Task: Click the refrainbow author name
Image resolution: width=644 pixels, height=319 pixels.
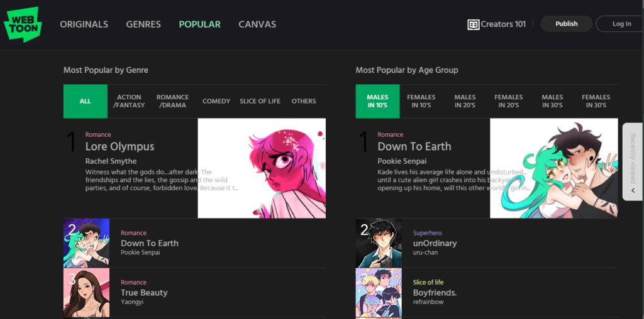Action: 428,302
